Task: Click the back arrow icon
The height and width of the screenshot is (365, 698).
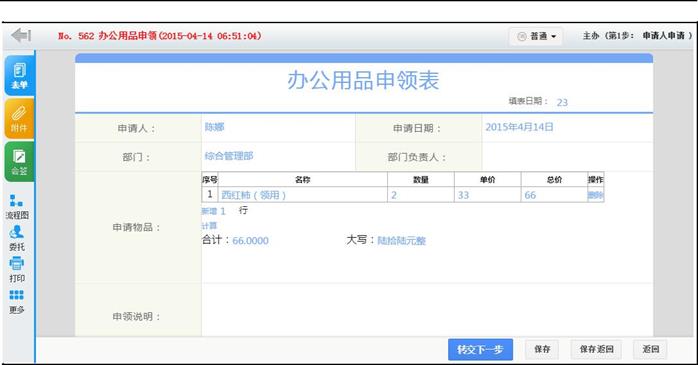Action: 21,35
